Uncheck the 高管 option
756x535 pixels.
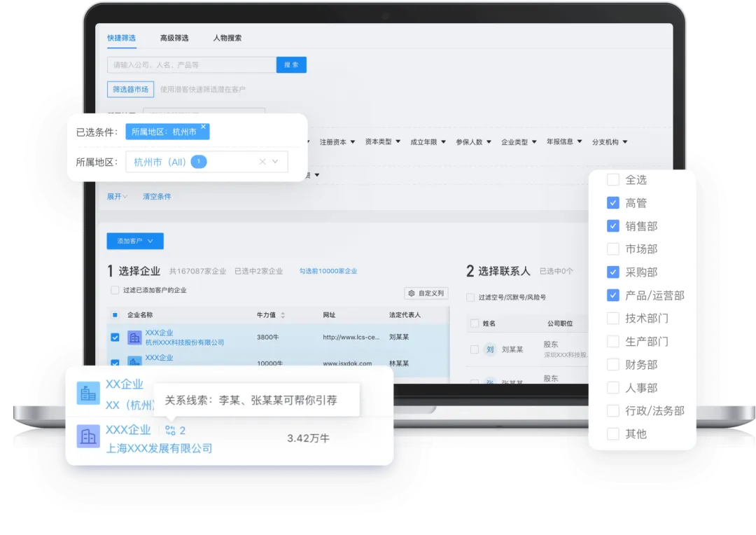tap(612, 202)
